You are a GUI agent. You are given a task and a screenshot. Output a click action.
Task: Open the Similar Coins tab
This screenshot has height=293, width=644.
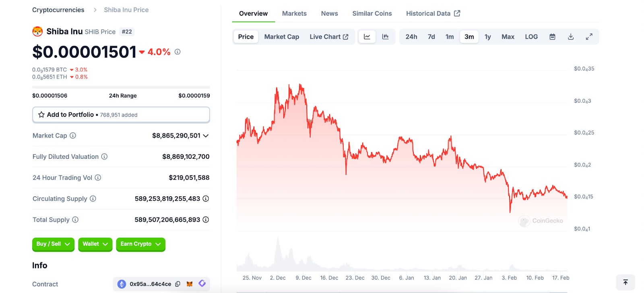(372, 13)
